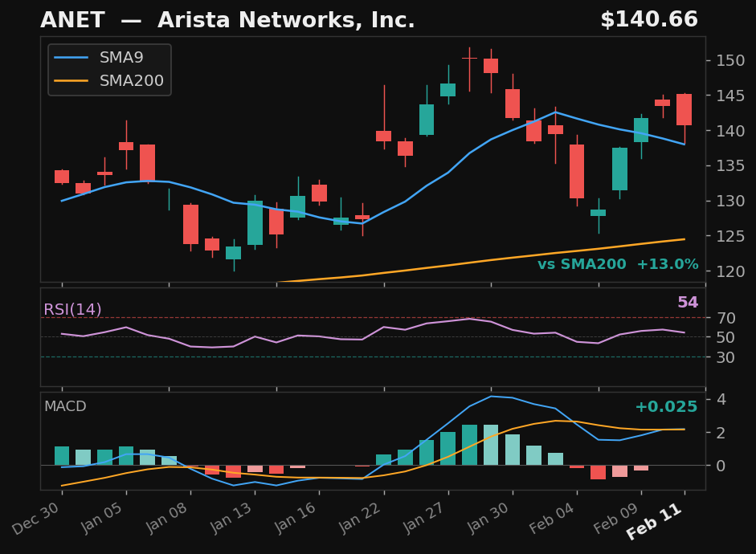Click the Jan 16 date label
This screenshot has width=756, height=554.
click(x=295, y=517)
